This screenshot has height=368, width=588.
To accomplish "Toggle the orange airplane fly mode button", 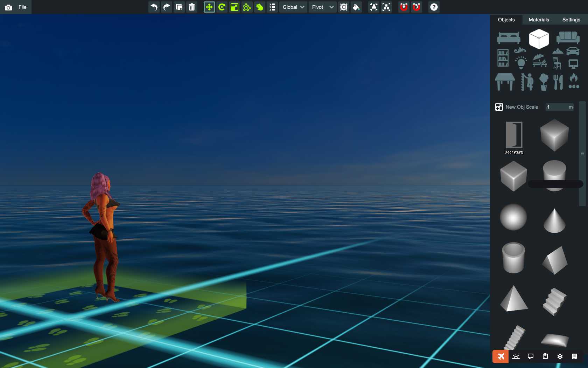I will (501, 356).
